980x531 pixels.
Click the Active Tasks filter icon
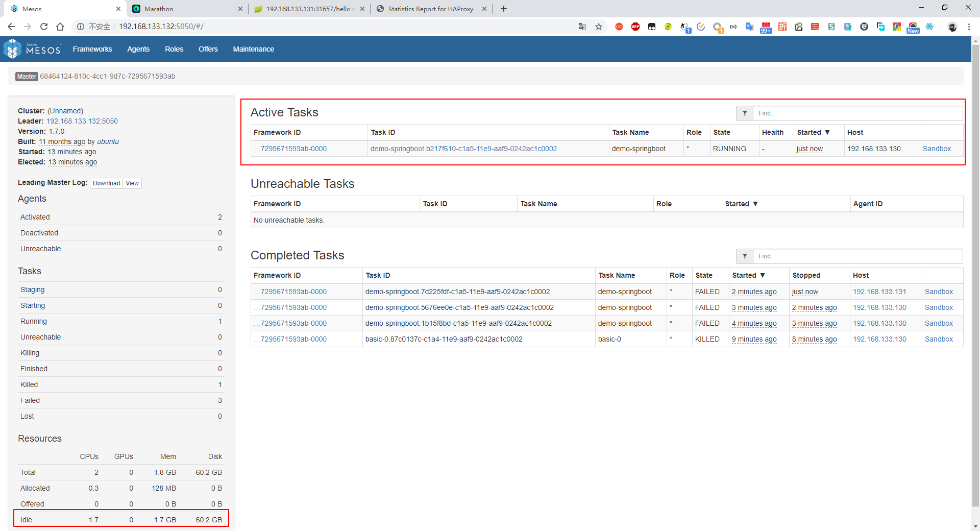pos(744,113)
